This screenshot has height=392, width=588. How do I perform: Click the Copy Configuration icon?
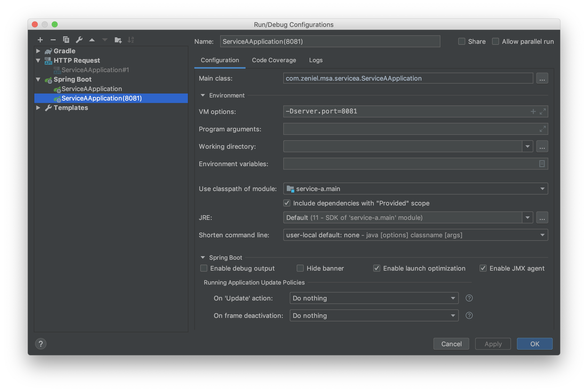66,40
